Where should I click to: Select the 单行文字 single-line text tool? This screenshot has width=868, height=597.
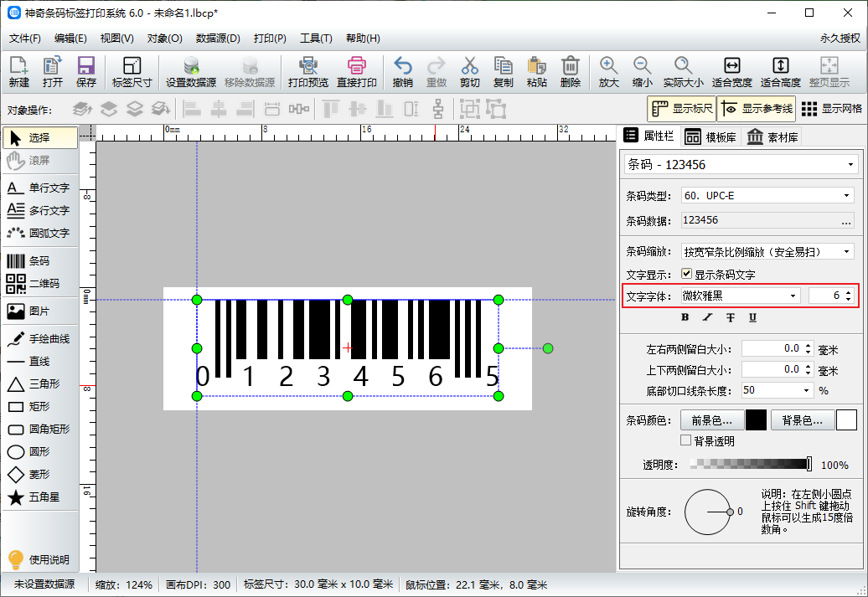coord(40,188)
